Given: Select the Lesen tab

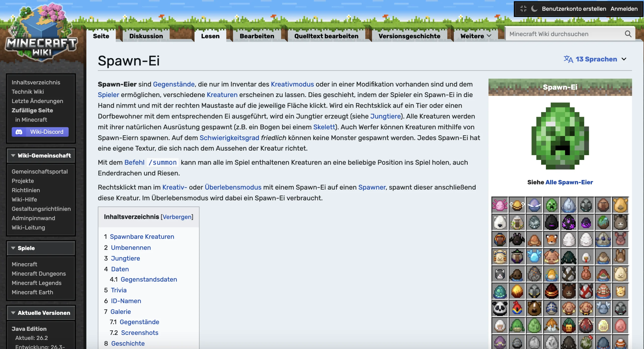Looking at the screenshot, I should [210, 36].
